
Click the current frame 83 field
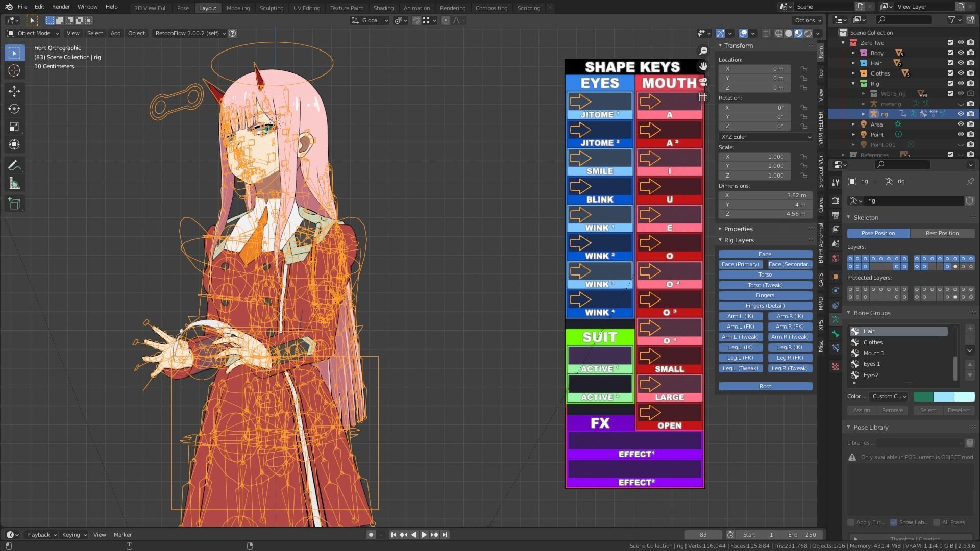703,535
